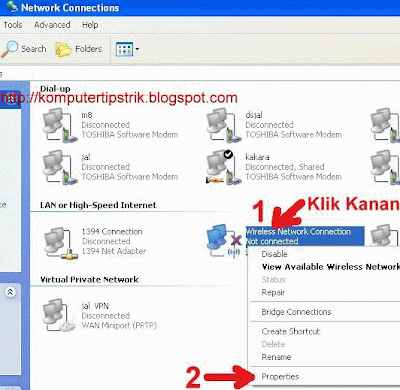Click the yellow Folders icon
This screenshot has width=400, height=390.
pyautogui.click(x=63, y=49)
